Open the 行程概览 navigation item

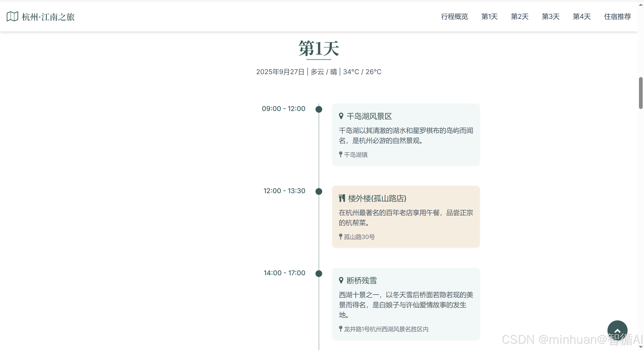click(454, 17)
